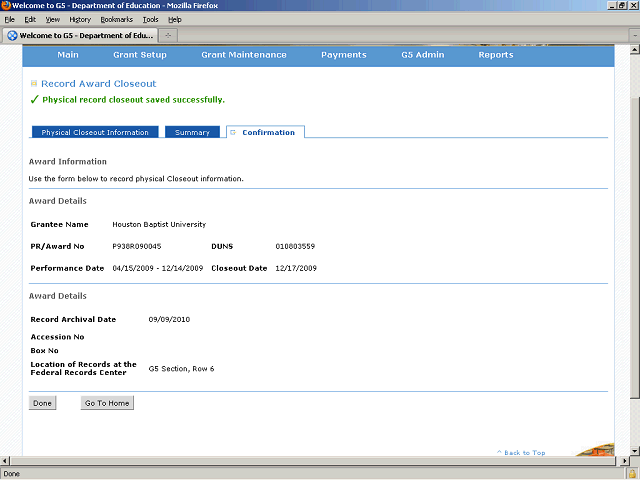Click the Record Award Closeout heading icon
This screenshot has height=480, width=640.
[x=34, y=84]
